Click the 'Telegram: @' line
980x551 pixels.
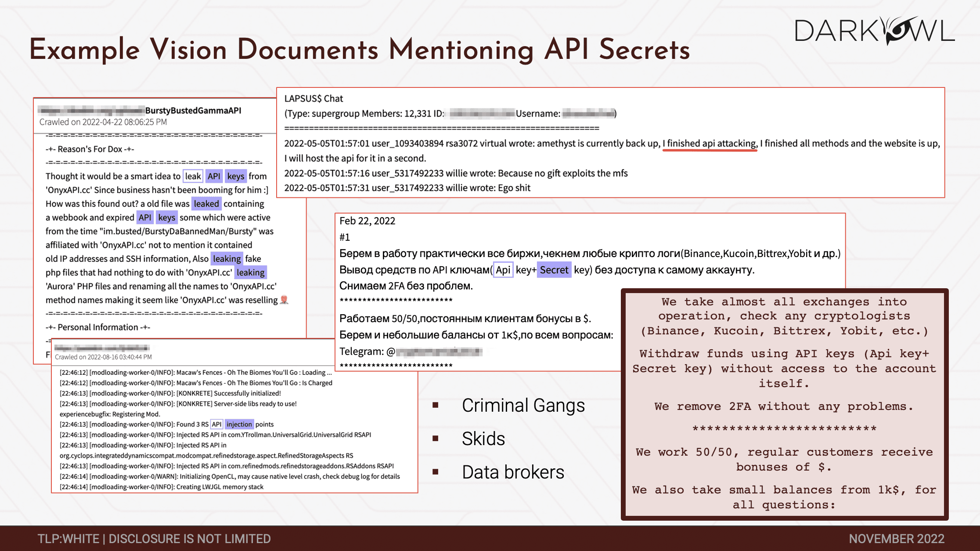[411, 352]
